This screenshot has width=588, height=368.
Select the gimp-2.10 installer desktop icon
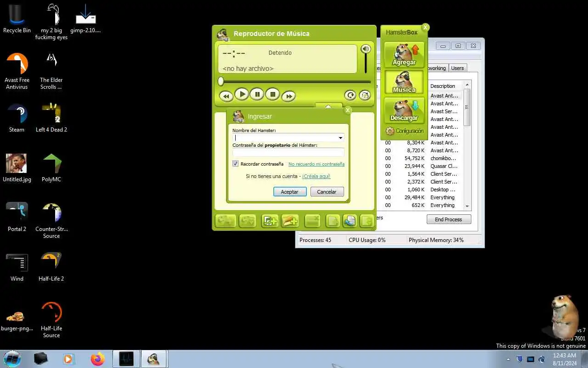[x=85, y=18]
